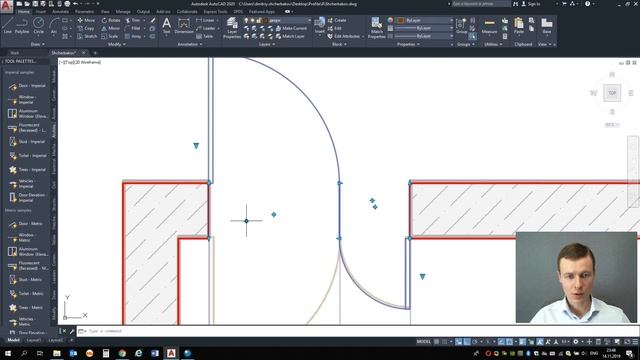Click the object color wheel swatch
This screenshot has width=640, height=360.
click(390, 20)
